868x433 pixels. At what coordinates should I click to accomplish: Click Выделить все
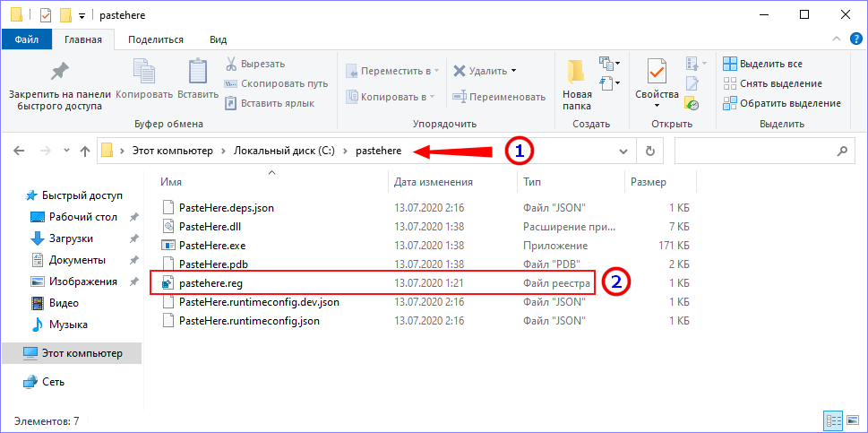click(x=763, y=64)
